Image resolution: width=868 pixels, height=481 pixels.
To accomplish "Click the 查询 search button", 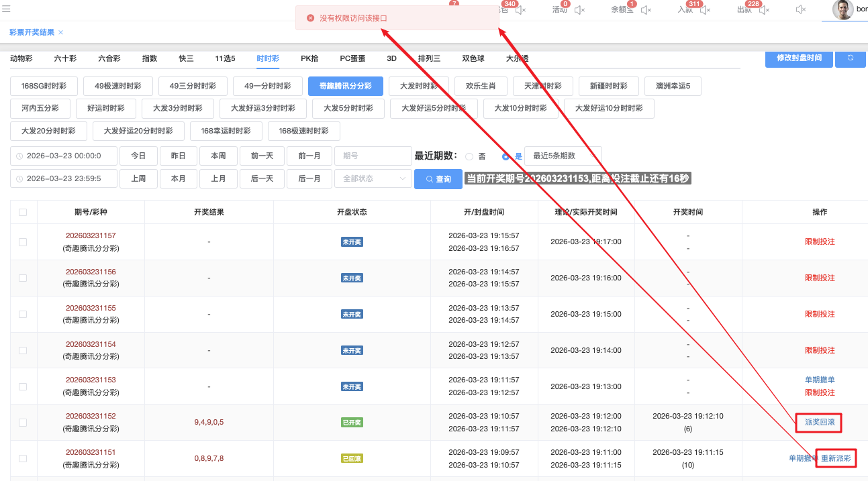I will (x=438, y=179).
